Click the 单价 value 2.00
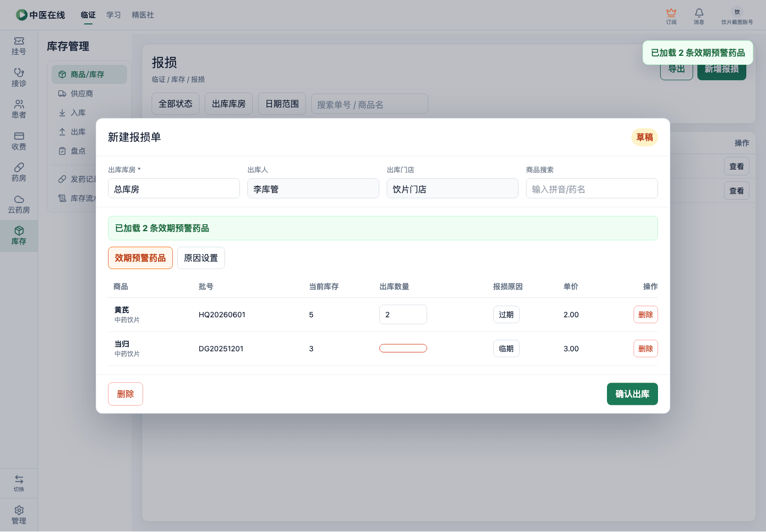766x532 pixels. click(571, 315)
